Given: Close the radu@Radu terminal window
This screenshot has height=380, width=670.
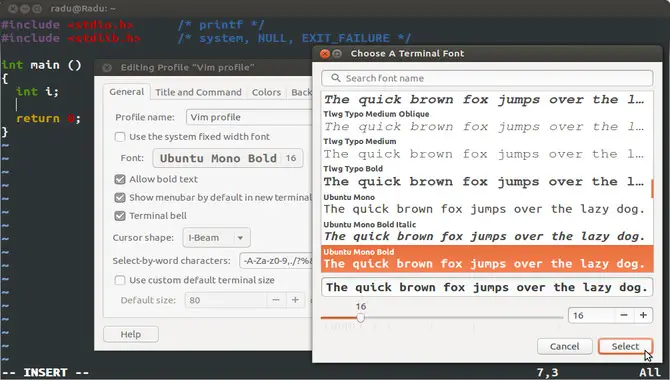Looking at the screenshot, I should (x=13, y=9).
